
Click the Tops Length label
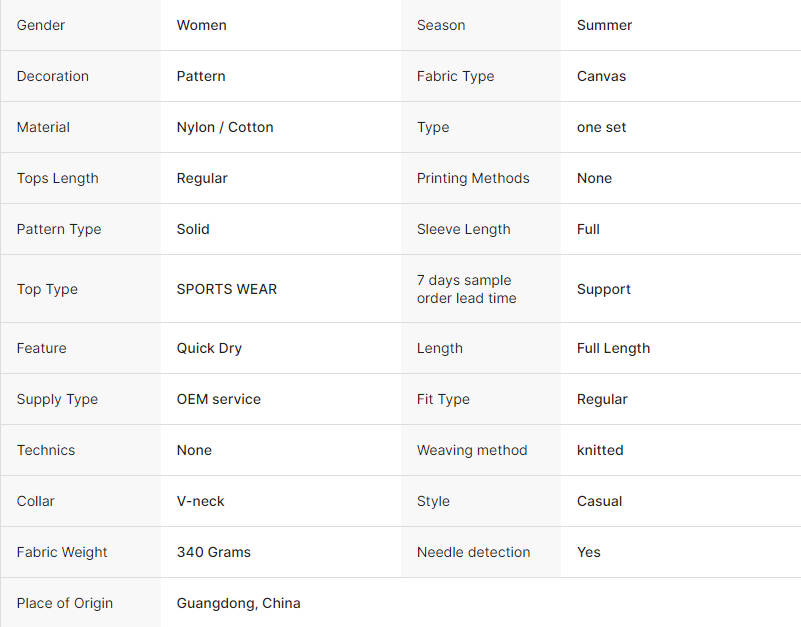click(x=57, y=178)
